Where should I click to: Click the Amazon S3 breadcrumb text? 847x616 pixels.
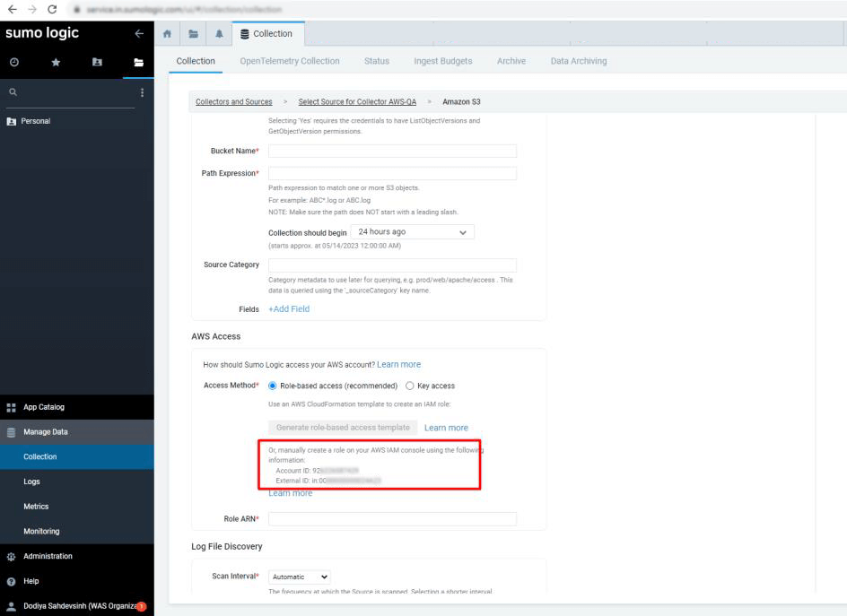(x=461, y=101)
